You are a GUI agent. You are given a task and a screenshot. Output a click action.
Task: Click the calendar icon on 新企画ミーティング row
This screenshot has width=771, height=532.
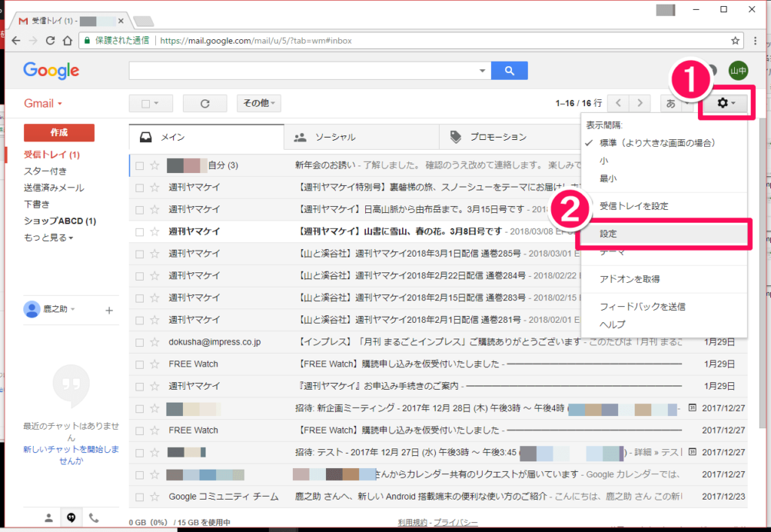[692, 408]
